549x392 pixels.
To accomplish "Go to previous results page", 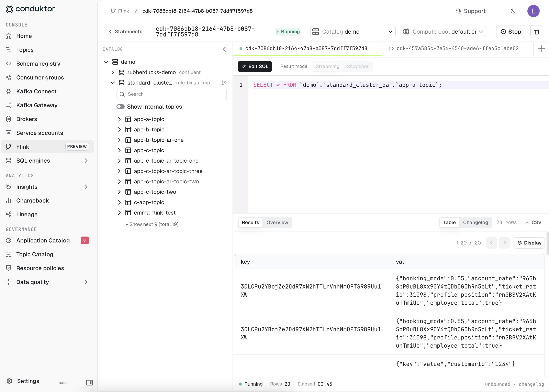I will coord(491,243).
